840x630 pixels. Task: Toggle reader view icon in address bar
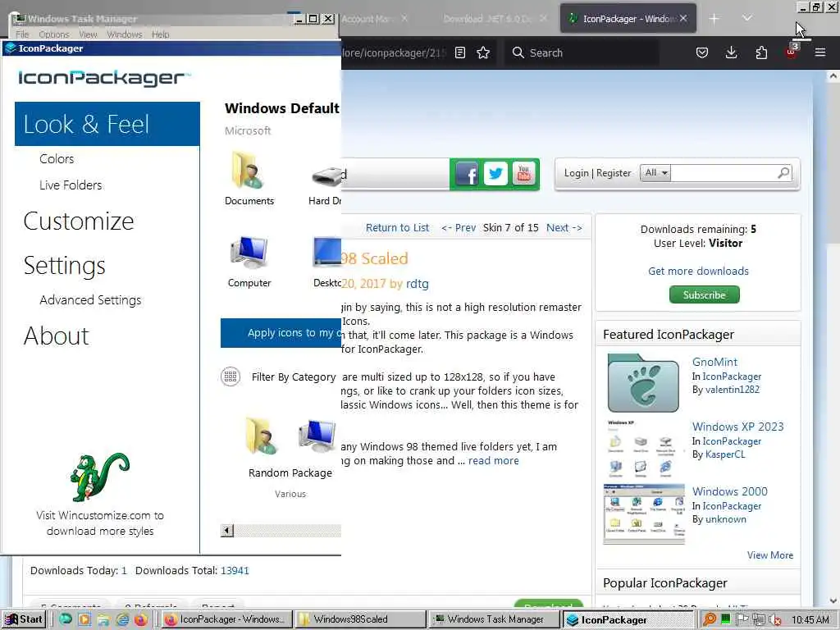pyautogui.click(x=460, y=52)
